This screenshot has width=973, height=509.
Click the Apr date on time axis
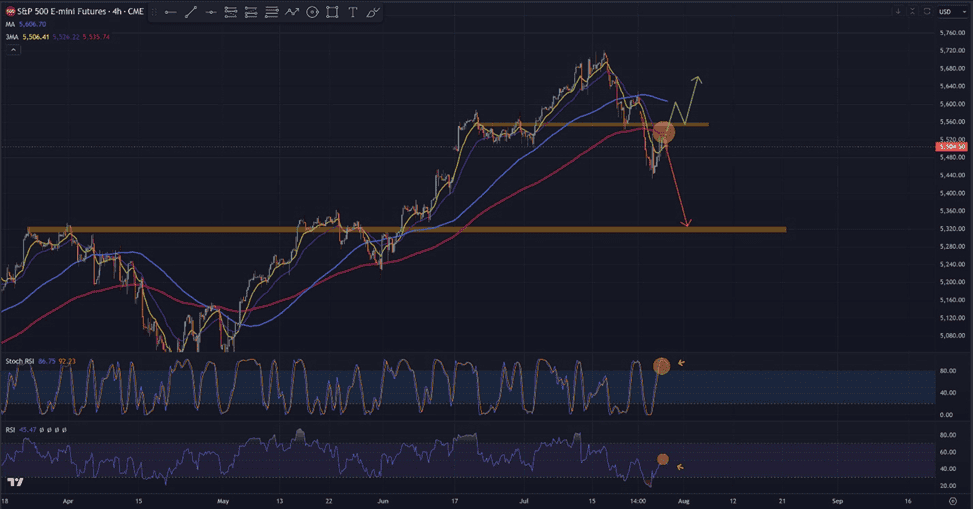tap(68, 501)
